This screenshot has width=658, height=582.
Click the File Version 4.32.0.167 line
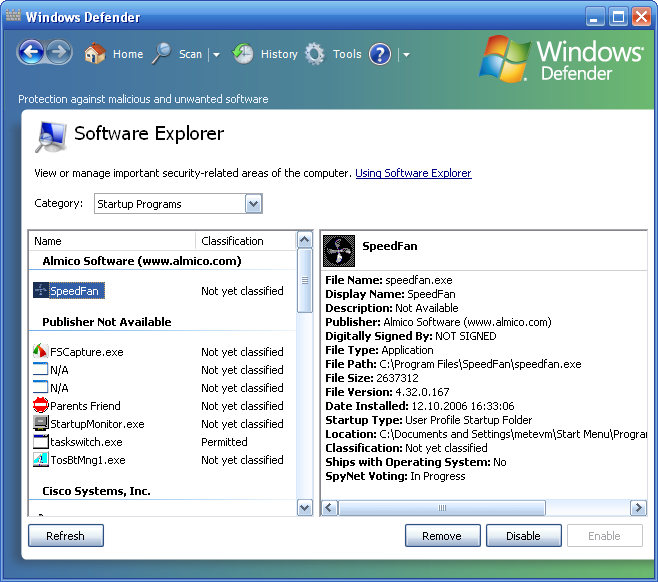387,392
